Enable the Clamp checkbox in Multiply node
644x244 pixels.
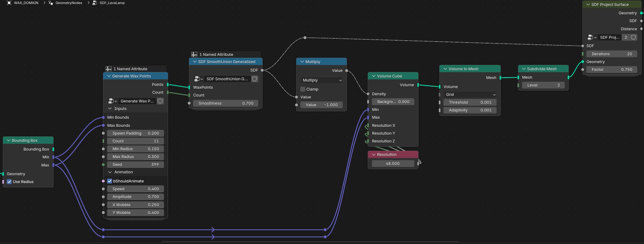coord(303,89)
